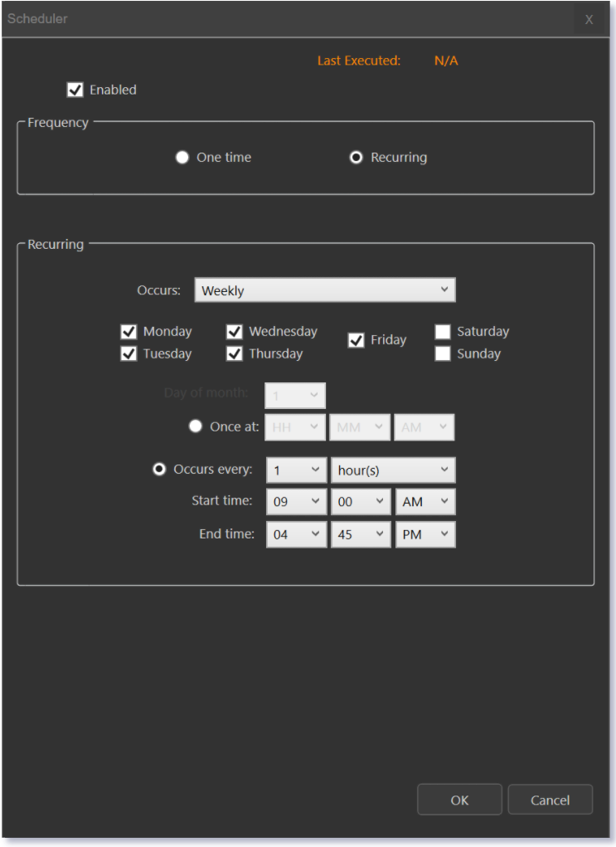
Task: Select the One time frequency option
Action: (182, 158)
